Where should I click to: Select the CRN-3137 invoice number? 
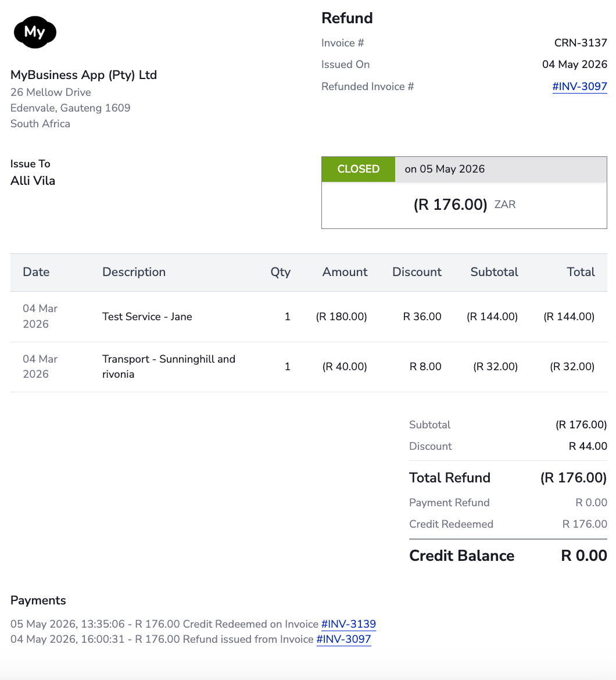581,43
